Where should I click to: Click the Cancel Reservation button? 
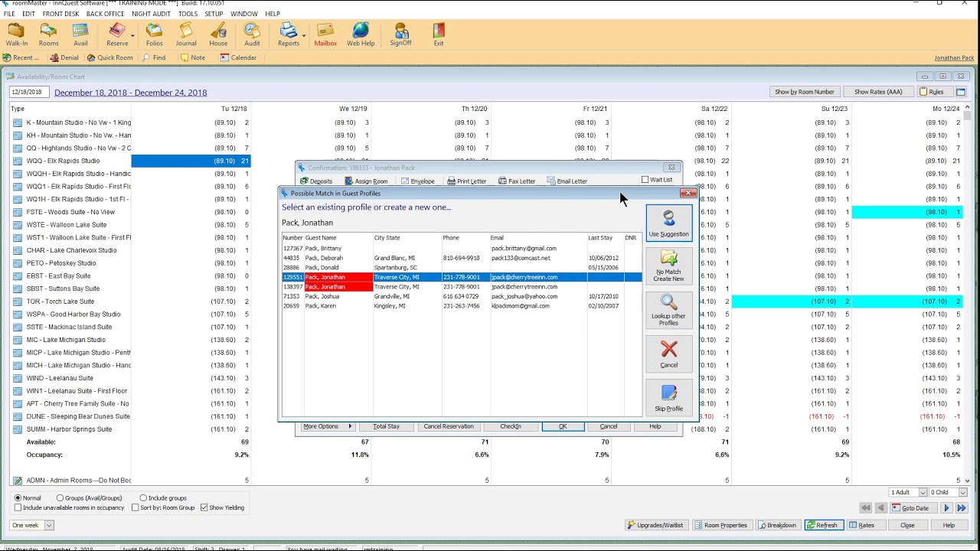(x=449, y=426)
